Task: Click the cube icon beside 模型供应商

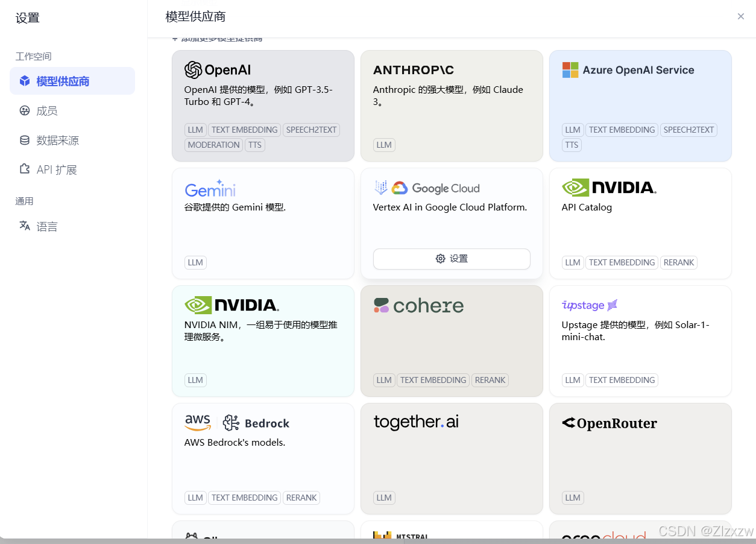Action: [x=25, y=81]
